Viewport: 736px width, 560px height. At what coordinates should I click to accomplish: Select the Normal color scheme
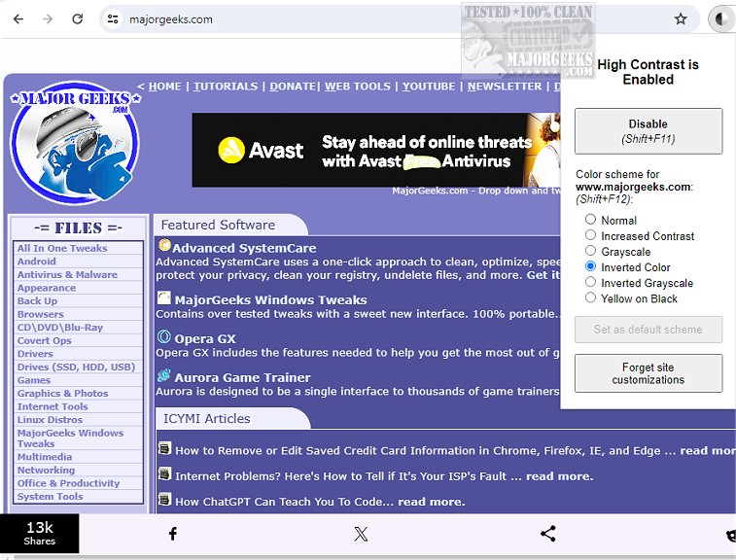[590, 220]
